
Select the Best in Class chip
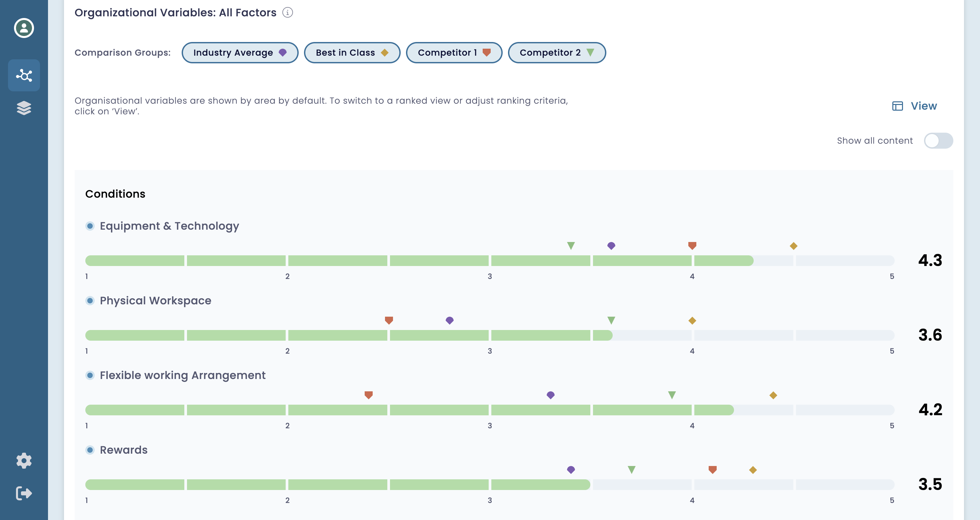[352, 52]
